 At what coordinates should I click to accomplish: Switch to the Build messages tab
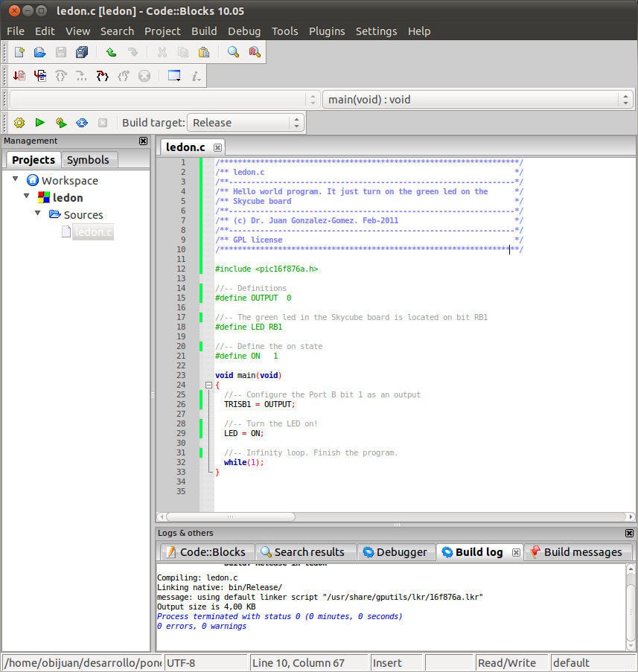click(x=582, y=552)
